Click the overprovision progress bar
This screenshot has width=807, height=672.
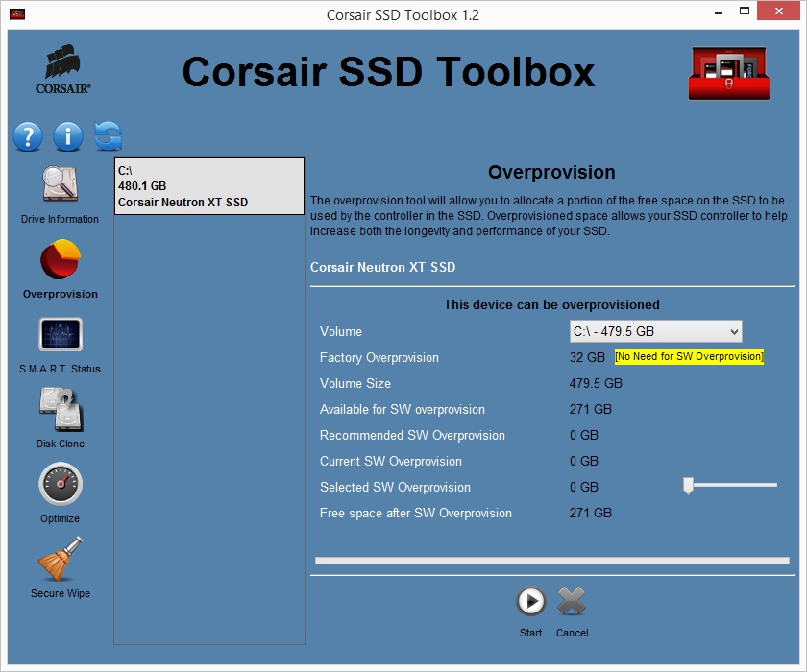point(552,561)
